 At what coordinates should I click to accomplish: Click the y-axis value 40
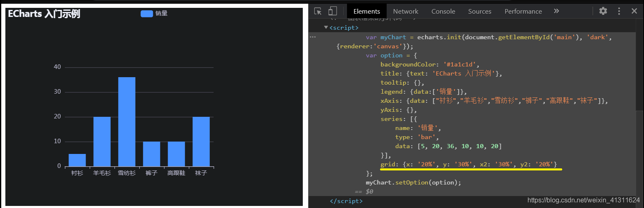pyautogui.click(x=57, y=67)
